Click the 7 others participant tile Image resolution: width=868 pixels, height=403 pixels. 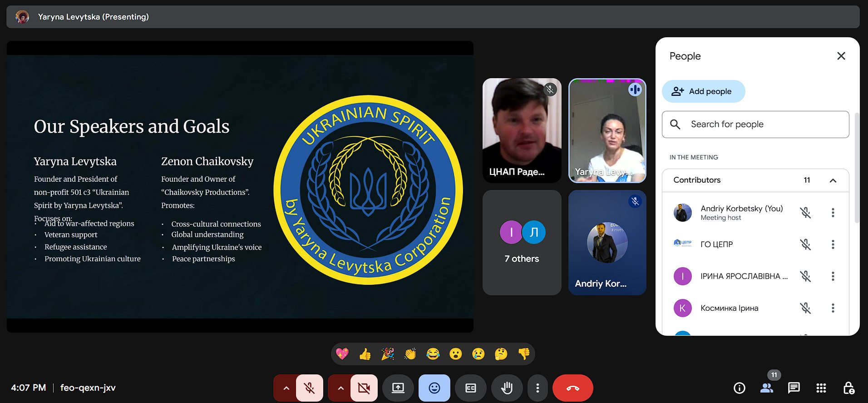point(522,243)
